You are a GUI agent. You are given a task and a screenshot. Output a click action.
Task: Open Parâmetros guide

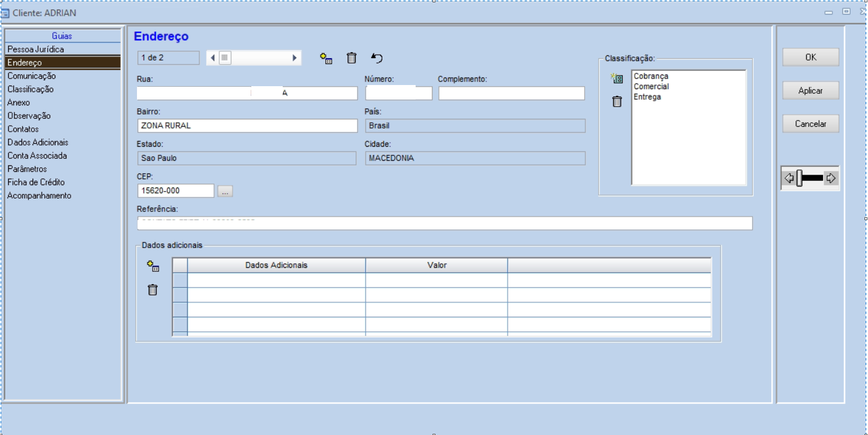coord(63,169)
